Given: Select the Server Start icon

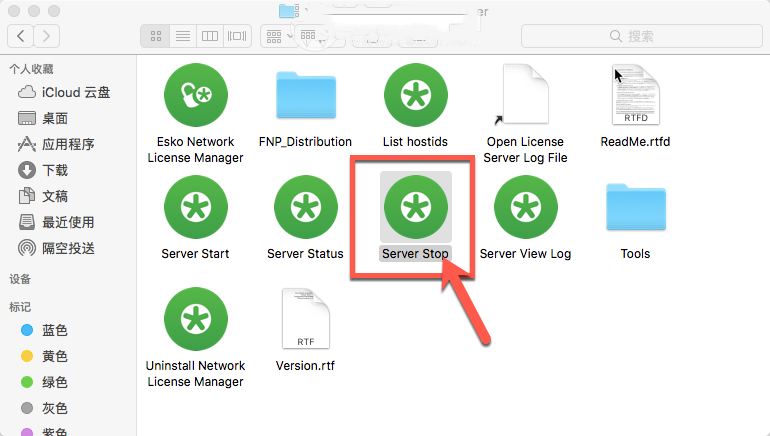Looking at the screenshot, I should tap(195, 207).
